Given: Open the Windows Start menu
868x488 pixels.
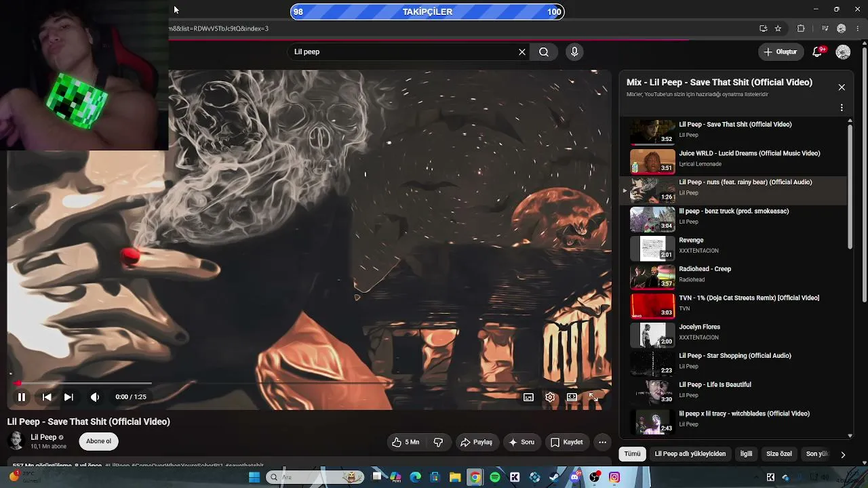Looking at the screenshot, I should [x=254, y=477].
